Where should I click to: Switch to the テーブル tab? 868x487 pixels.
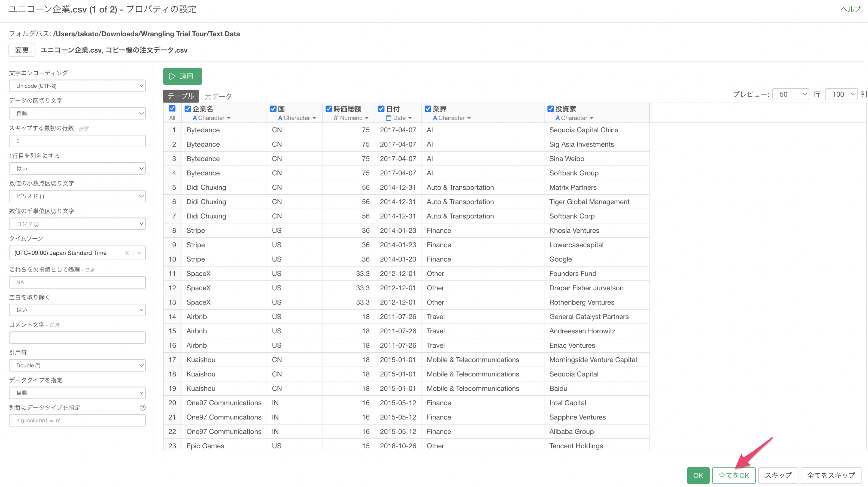[181, 96]
